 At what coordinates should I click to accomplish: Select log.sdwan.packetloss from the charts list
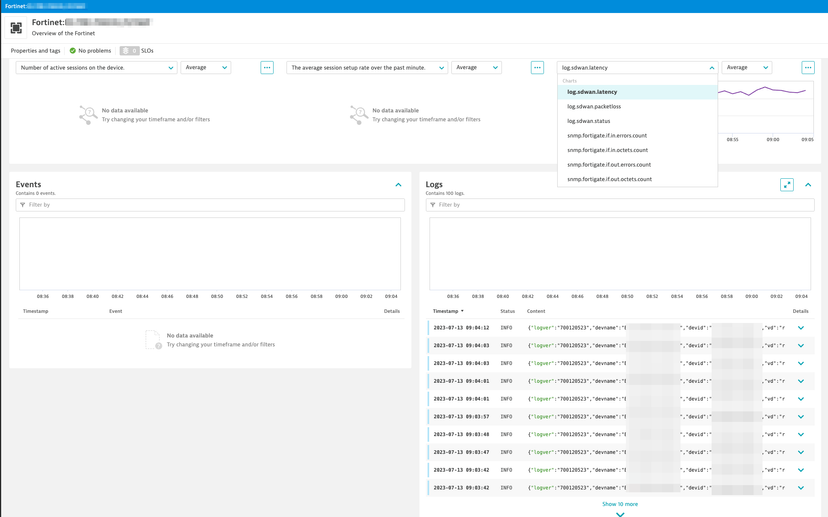pyautogui.click(x=594, y=106)
